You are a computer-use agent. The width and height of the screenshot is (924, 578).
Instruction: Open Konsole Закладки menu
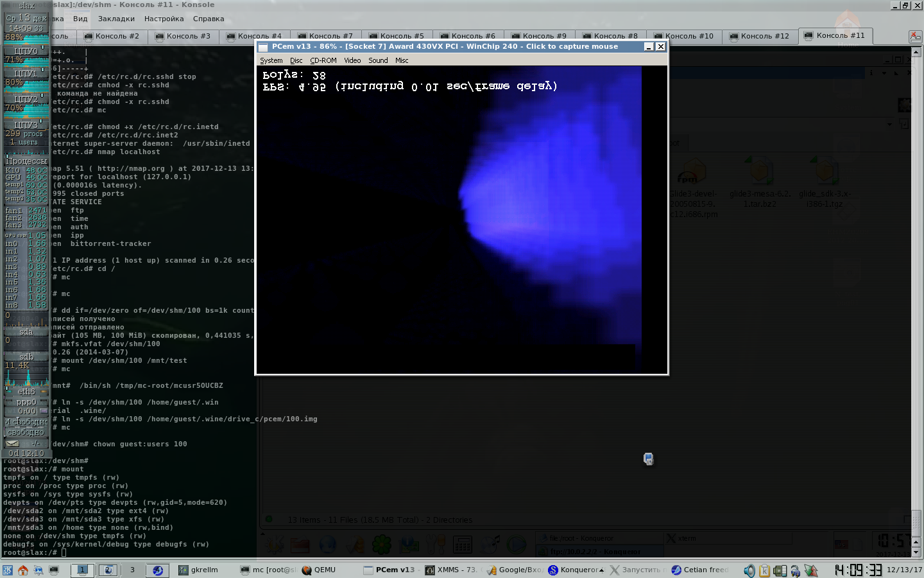[116, 19]
